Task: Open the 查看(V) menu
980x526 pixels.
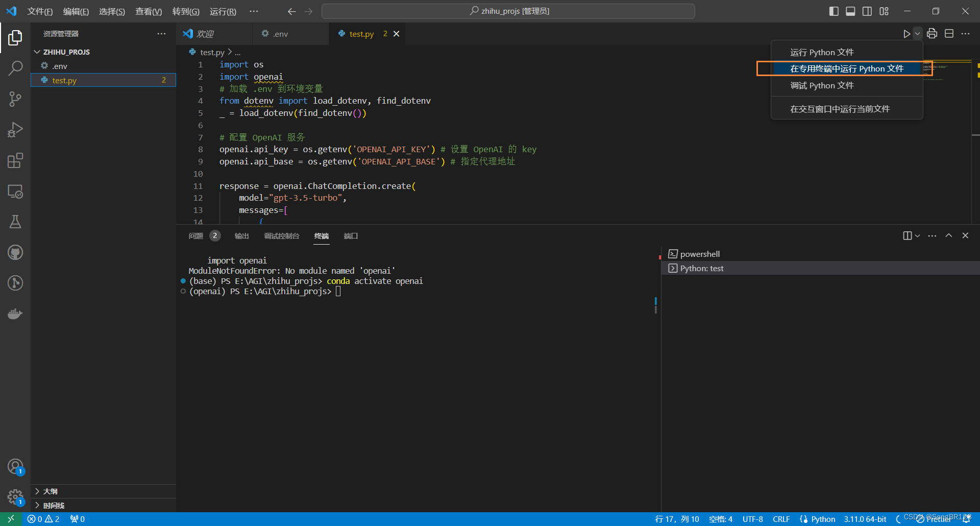Action: [x=149, y=11]
